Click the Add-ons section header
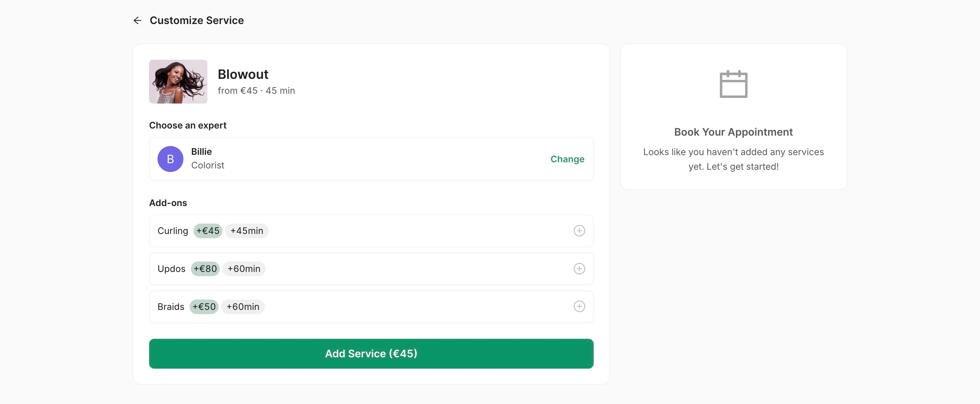The height and width of the screenshot is (404, 980). 168,202
